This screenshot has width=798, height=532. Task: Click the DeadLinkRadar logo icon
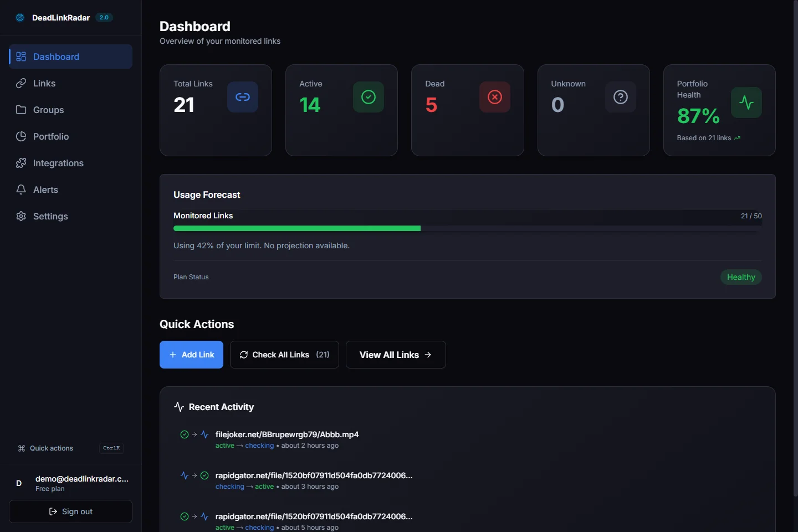[x=20, y=18]
